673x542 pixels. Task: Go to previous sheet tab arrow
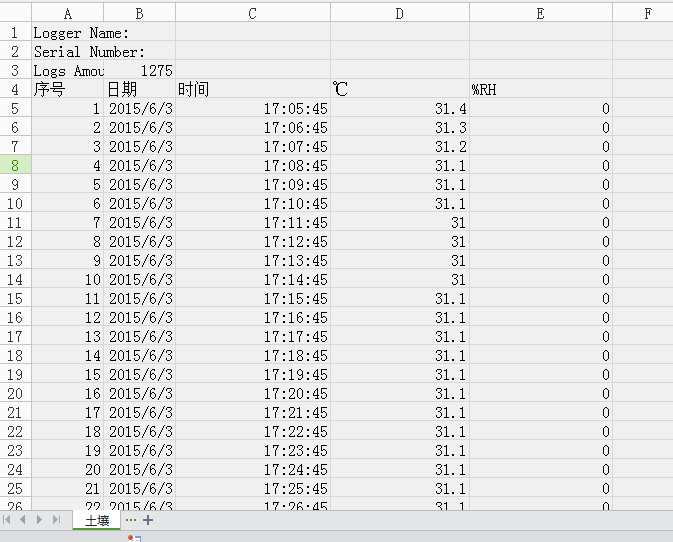pyautogui.click(x=25, y=520)
